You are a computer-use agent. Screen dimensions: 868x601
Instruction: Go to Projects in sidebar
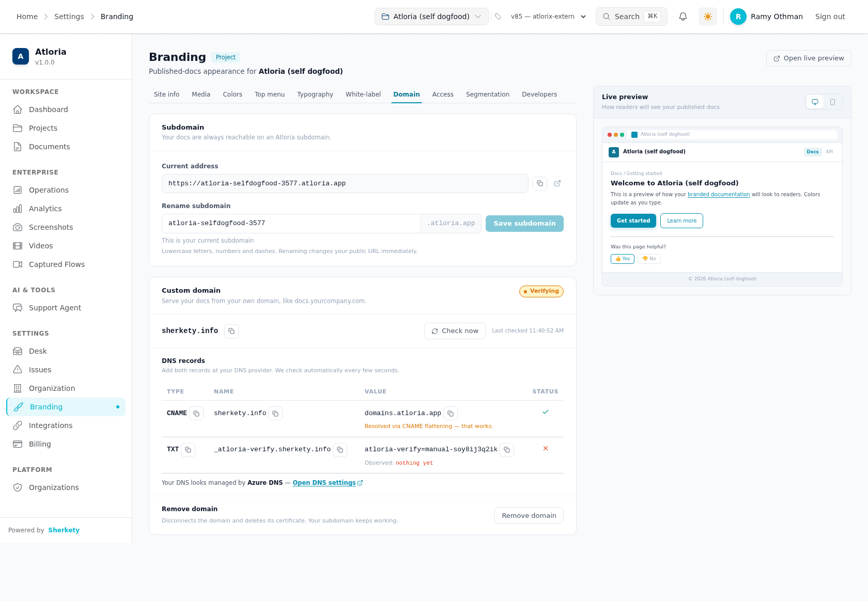66,128
